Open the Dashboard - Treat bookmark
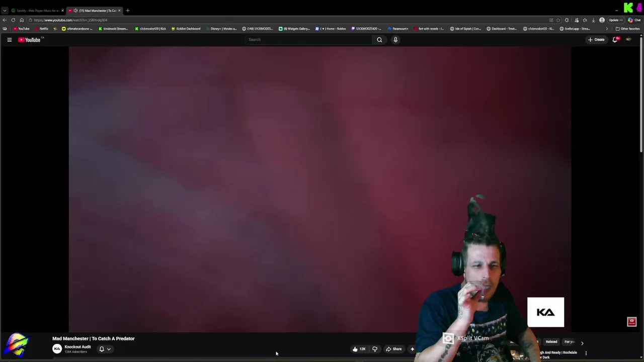 click(502, 29)
